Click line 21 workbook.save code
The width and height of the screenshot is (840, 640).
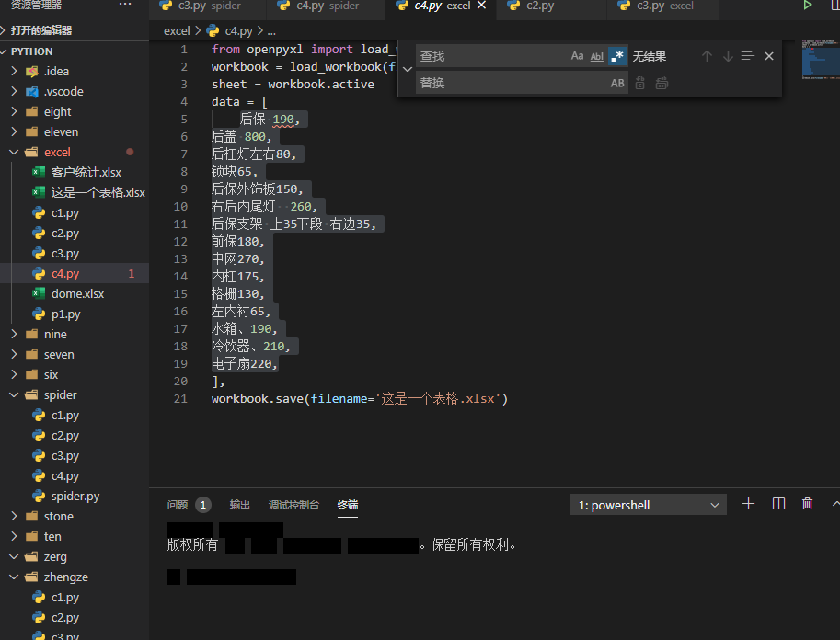coord(360,399)
